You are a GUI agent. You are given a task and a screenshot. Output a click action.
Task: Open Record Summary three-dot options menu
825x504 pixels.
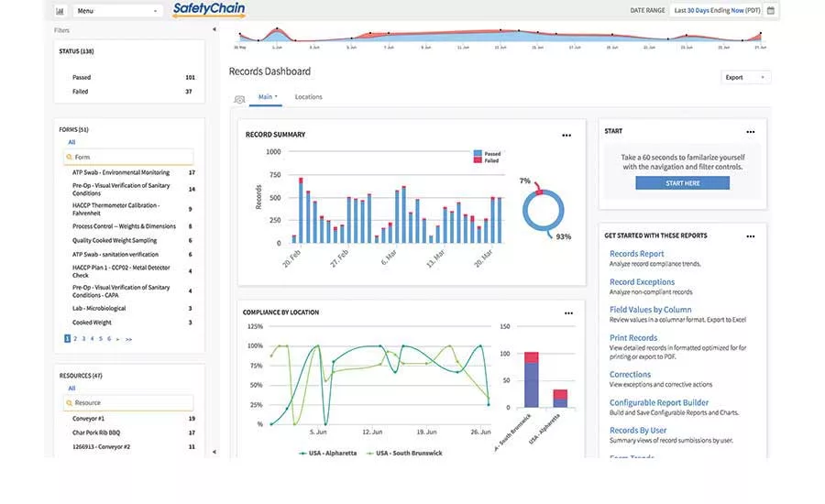coord(566,136)
